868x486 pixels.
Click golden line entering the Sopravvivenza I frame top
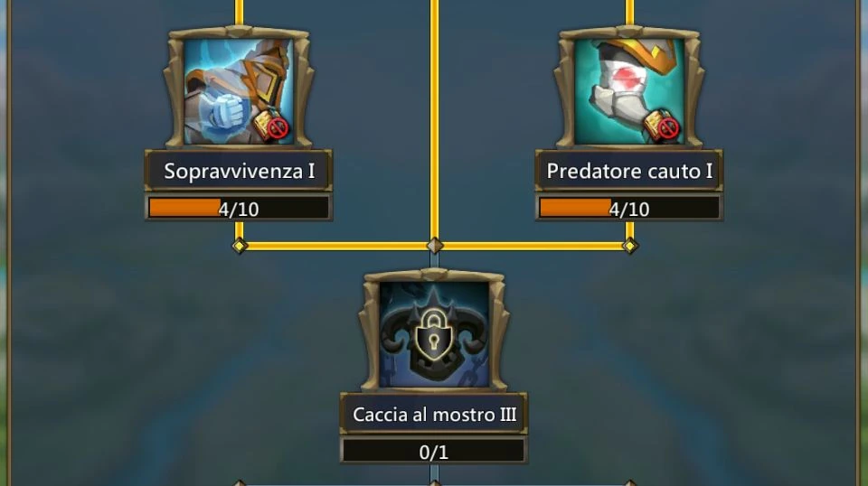coord(239,13)
